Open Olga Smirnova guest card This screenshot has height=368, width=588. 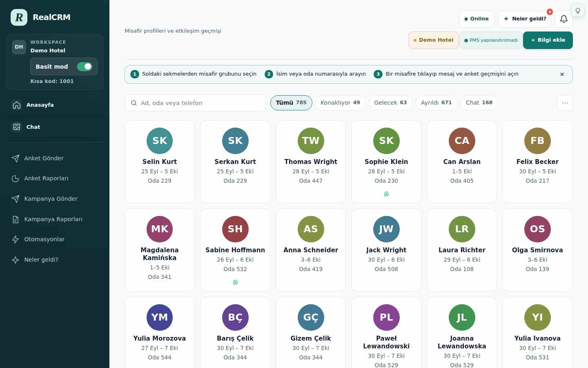537,250
